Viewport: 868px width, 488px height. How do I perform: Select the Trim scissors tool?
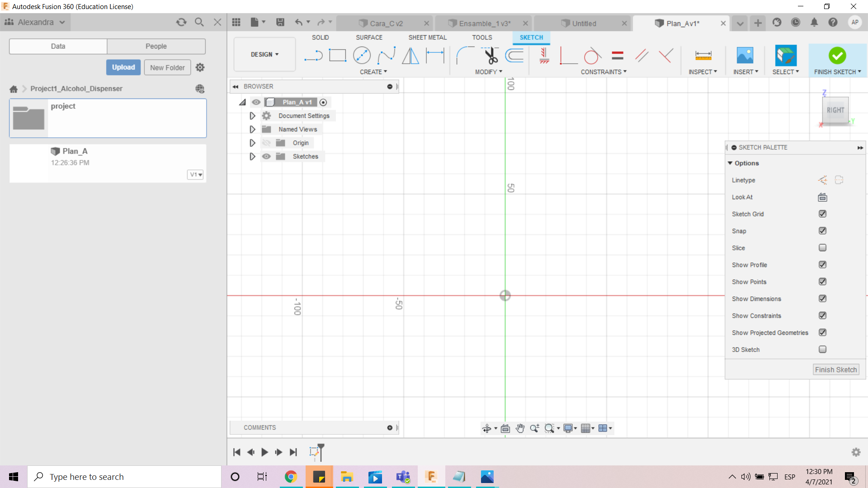[491, 56]
